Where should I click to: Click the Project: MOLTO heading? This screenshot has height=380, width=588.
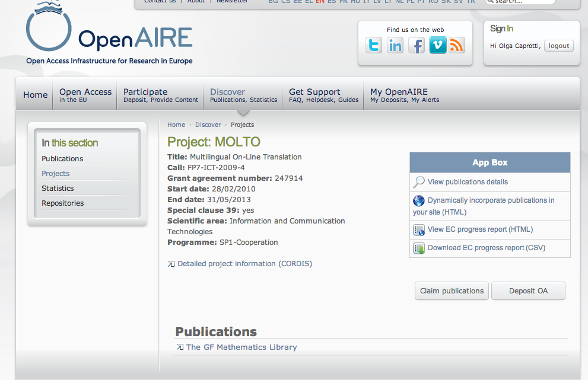click(214, 142)
